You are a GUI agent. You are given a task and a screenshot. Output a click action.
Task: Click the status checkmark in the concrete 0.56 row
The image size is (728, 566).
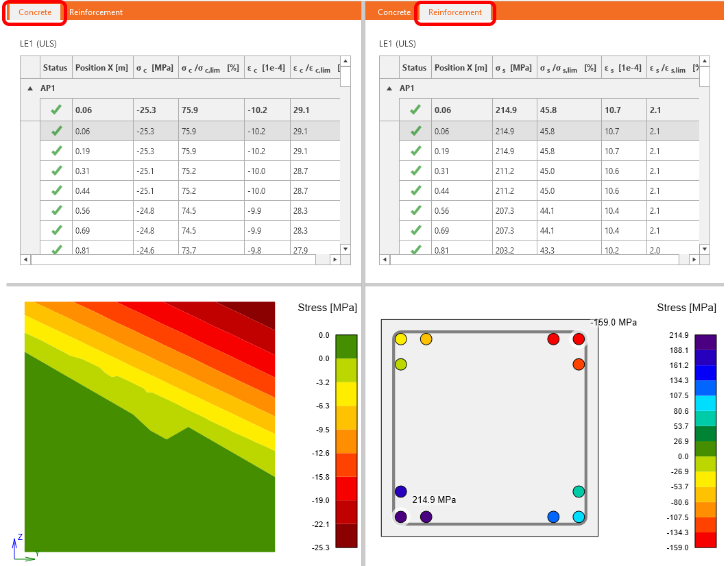click(x=56, y=211)
